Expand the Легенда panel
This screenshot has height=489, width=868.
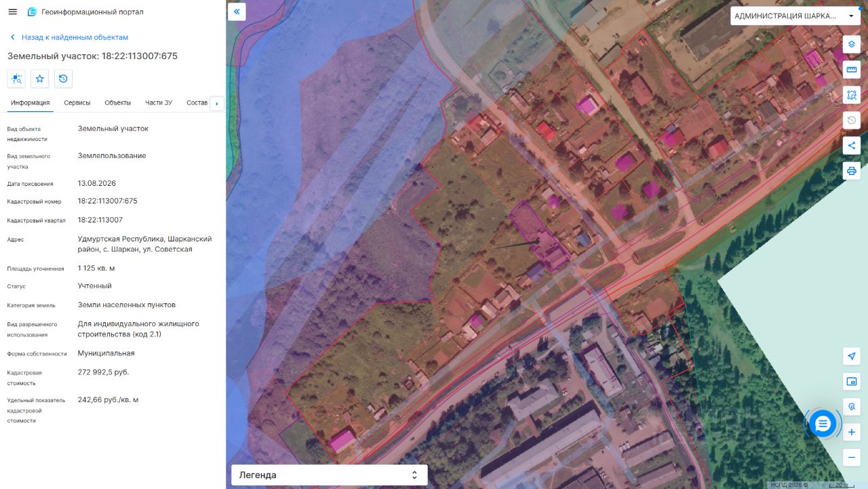pyautogui.click(x=330, y=475)
